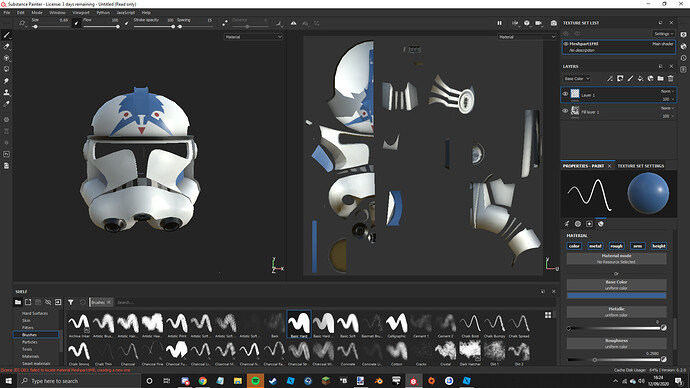
Task: Click the Metallic uniform color button
Action: (x=616, y=312)
